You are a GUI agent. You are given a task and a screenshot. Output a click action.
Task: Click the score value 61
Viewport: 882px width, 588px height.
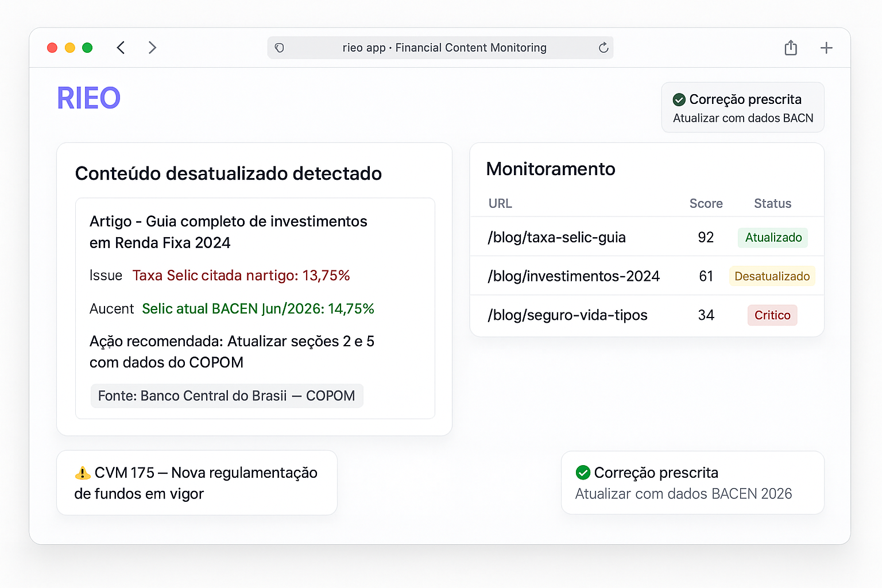(706, 276)
